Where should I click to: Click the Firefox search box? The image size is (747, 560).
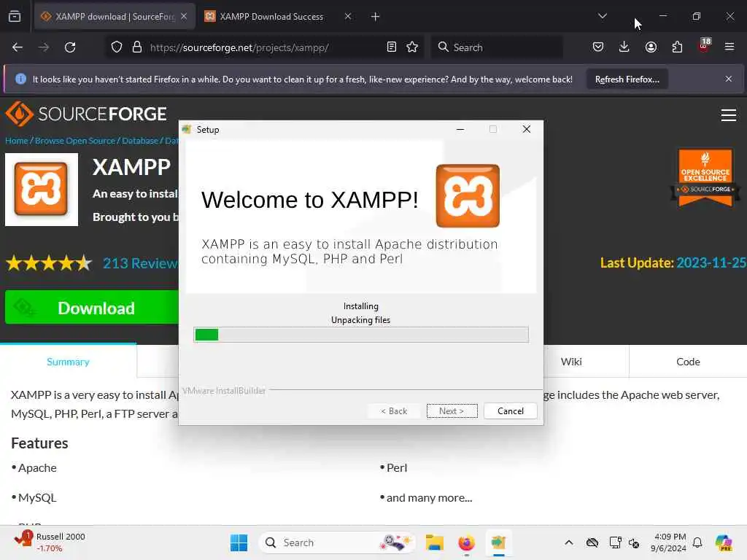(497, 47)
